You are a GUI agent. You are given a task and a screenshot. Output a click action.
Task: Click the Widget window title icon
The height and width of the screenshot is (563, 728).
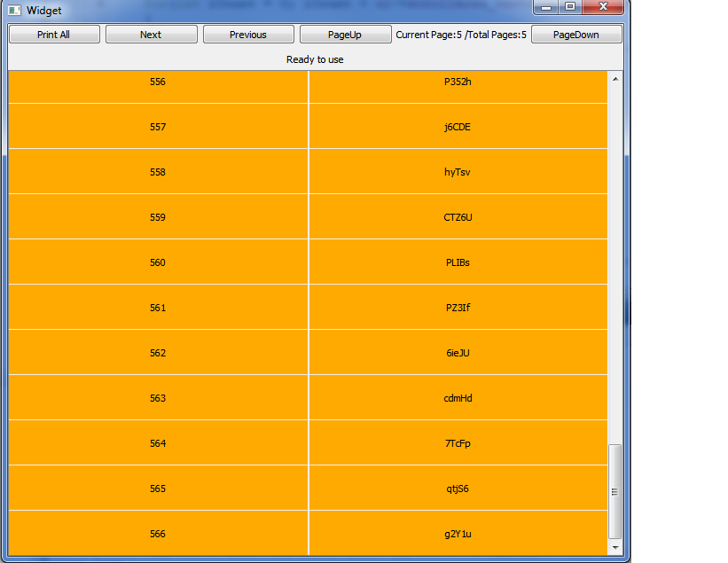(14, 10)
